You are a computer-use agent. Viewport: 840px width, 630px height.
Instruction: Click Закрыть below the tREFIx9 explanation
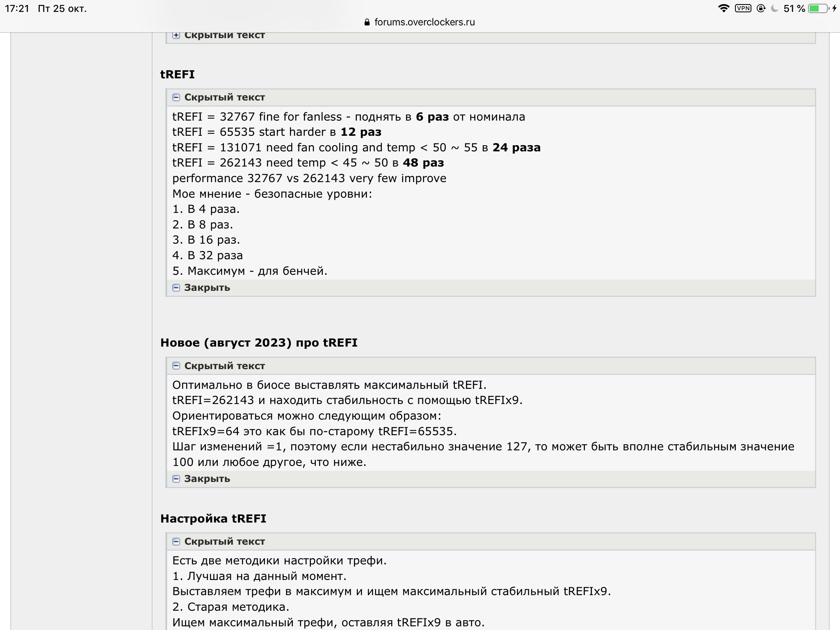(x=207, y=479)
